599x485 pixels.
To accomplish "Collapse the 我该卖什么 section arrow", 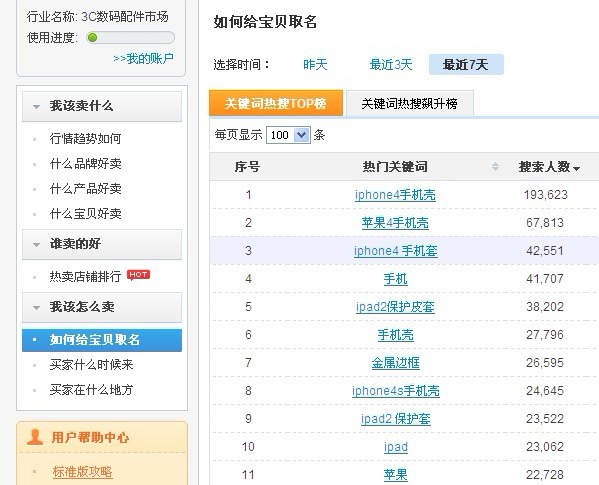I will [36, 107].
